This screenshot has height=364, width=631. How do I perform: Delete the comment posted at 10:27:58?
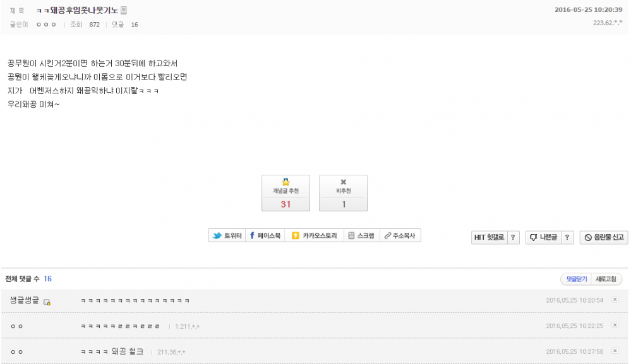click(615, 351)
